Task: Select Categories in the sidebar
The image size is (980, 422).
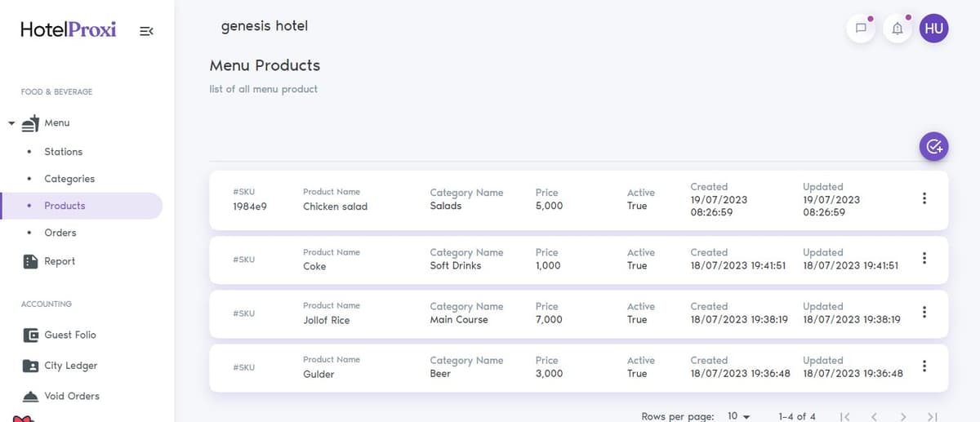Action: 69,179
